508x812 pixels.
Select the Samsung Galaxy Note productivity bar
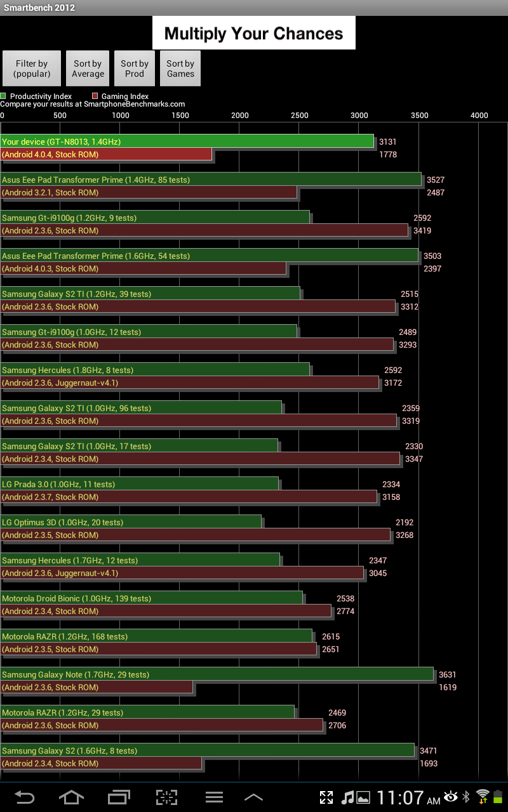[x=217, y=674]
